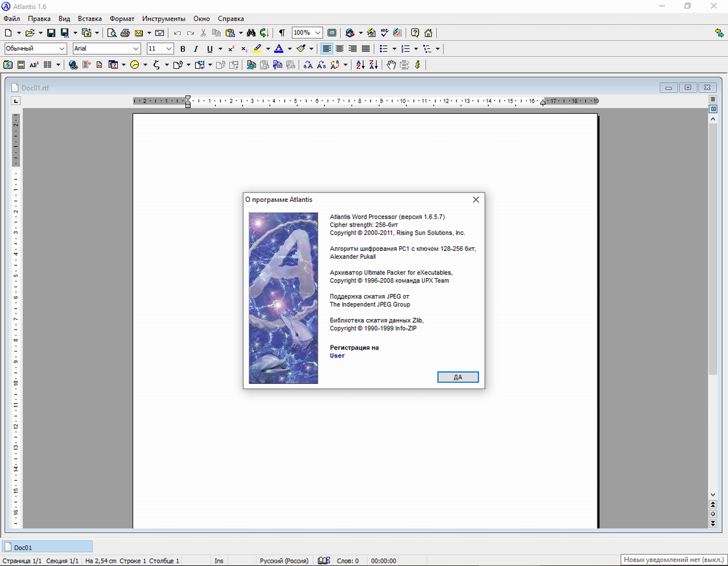
Task: Toggle italic formatting
Action: pyautogui.click(x=196, y=49)
